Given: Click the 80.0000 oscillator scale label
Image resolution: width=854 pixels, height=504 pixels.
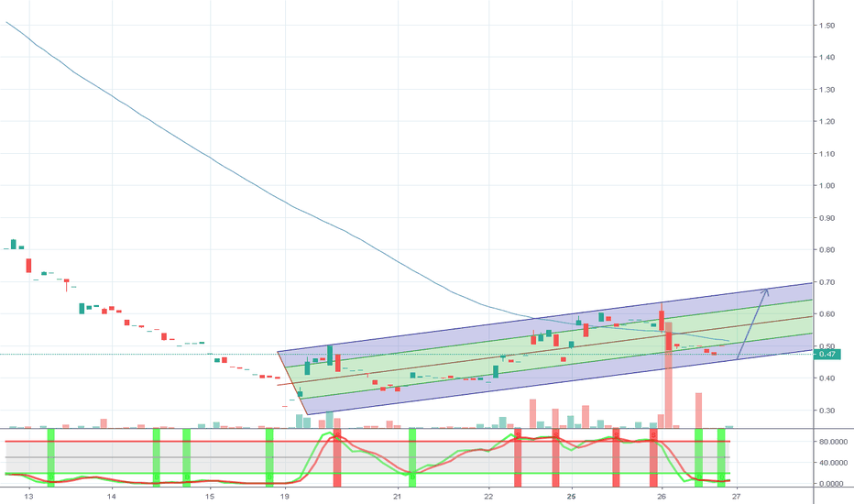Looking at the screenshot, I should point(833,442).
